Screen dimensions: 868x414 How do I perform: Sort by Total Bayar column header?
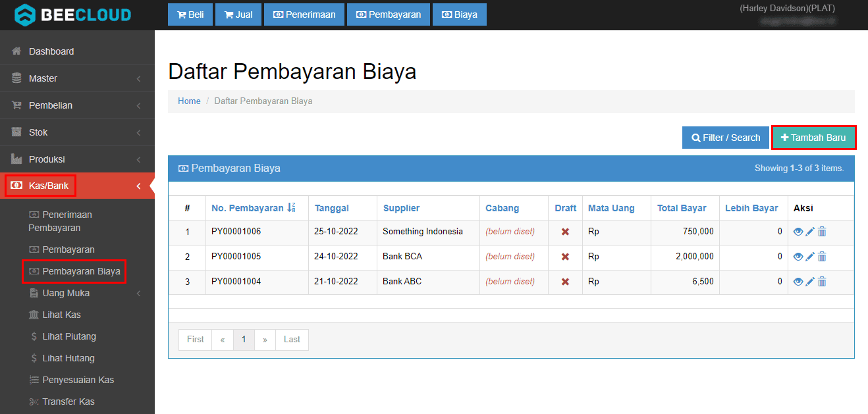pyautogui.click(x=682, y=208)
